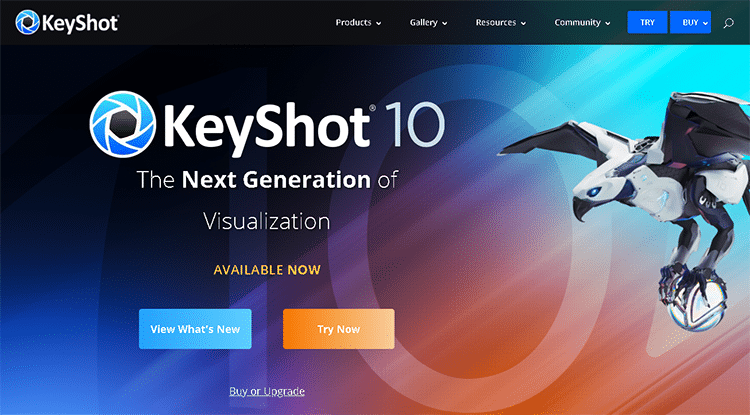750x415 pixels.
Task: Expand the Community chevron arrow
Action: coord(607,23)
